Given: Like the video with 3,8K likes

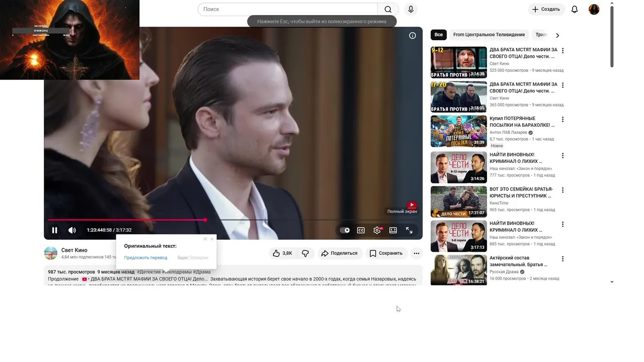Looking at the screenshot, I should [282, 253].
